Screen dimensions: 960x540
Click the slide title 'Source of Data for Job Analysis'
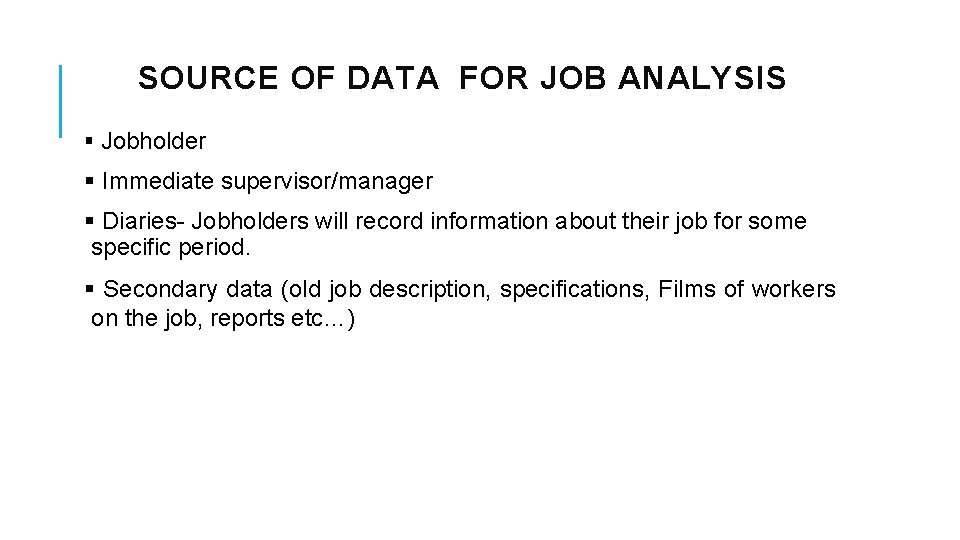click(x=462, y=78)
